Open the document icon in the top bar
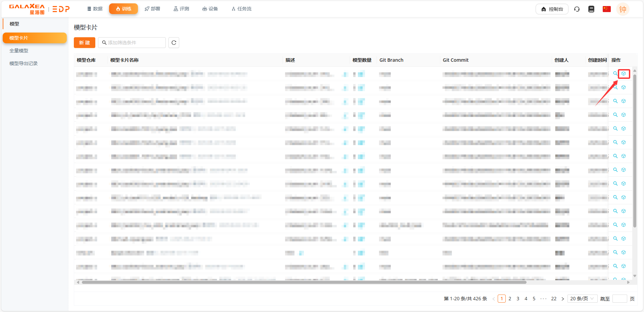This screenshot has height=312, width=644. point(591,9)
